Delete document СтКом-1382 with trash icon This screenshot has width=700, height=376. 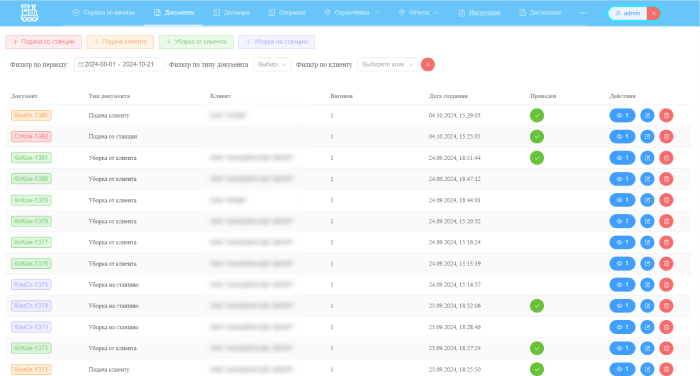click(666, 137)
